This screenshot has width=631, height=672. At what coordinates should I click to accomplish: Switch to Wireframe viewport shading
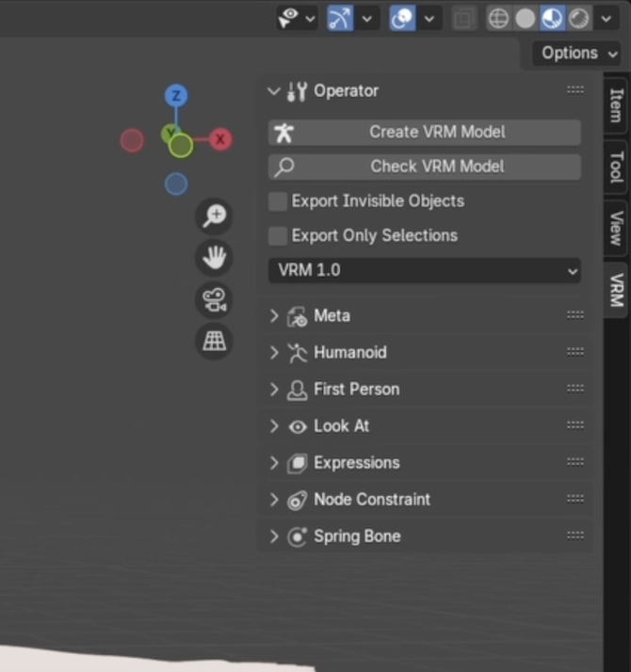pyautogui.click(x=499, y=19)
